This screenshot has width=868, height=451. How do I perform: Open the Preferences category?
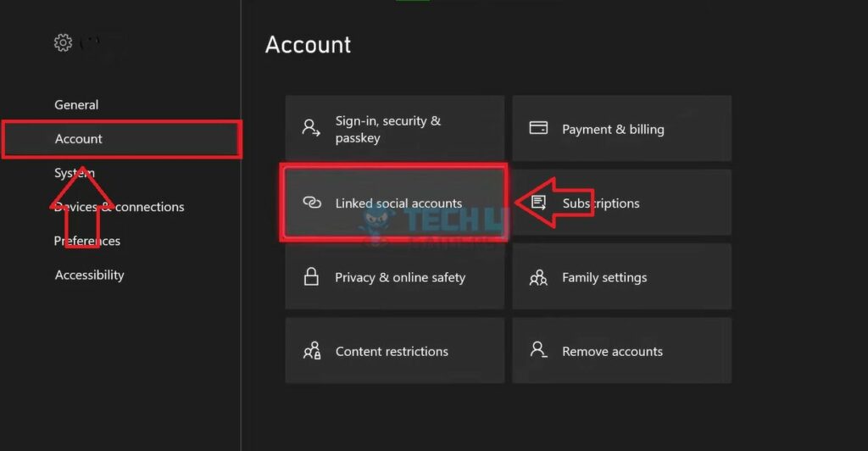click(x=87, y=241)
